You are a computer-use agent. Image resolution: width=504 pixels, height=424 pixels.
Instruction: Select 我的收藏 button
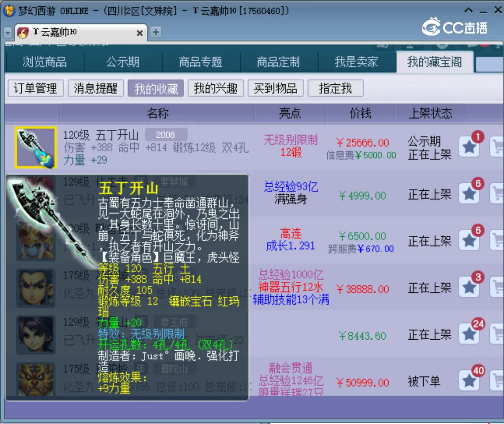coord(156,88)
